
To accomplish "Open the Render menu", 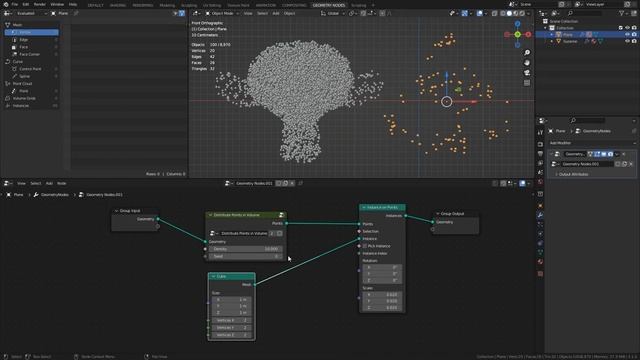I will tap(40, 4).
